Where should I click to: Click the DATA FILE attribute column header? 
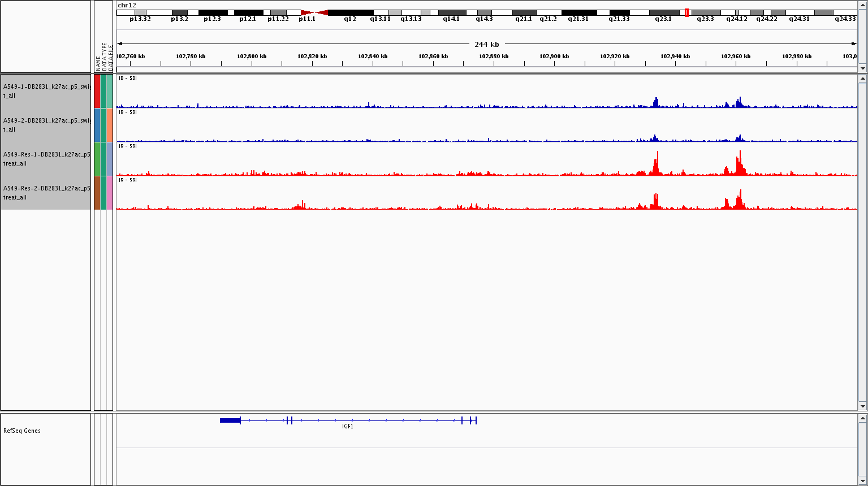click(111, 57)
